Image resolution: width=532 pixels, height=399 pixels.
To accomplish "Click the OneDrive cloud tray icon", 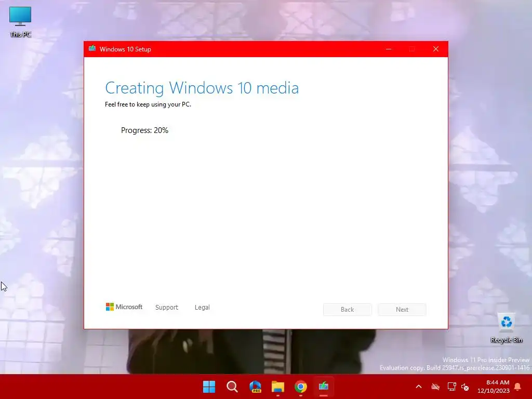I will pyautogui.click(x=435, y=387).
